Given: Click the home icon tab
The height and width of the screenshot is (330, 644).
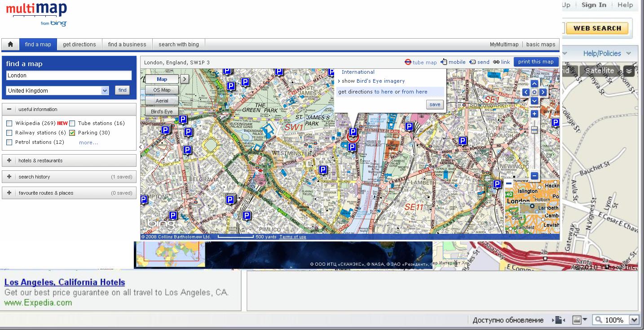Looking at the screenshot, I should pyautogui.click(x=10, y=45).
